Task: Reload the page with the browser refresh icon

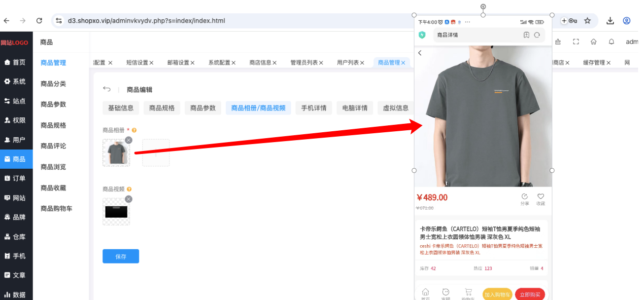Action: (x=39, y=21)
